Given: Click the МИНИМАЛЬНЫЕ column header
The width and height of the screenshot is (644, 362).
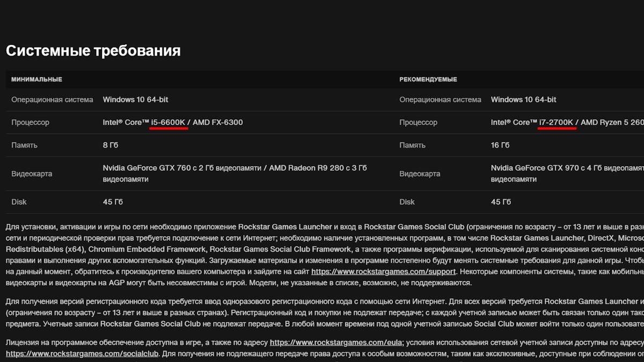Looking at the screenshot, I should (x=37, y=79).
